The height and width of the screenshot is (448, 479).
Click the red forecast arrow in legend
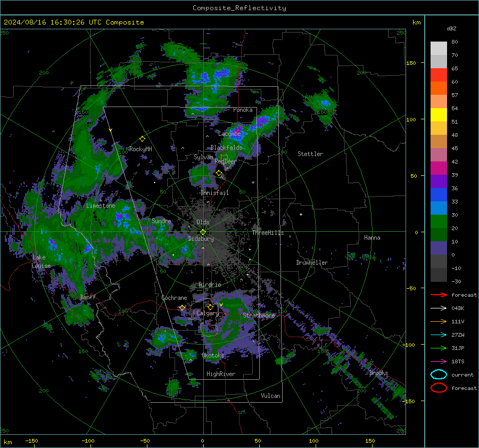click(439, 295)
